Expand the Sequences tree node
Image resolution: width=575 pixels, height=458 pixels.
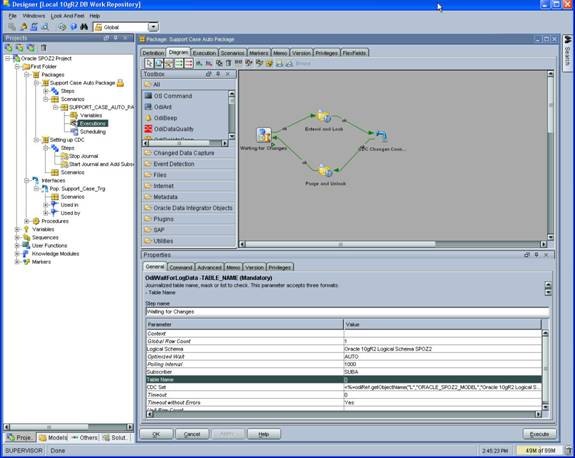[17, 237]
